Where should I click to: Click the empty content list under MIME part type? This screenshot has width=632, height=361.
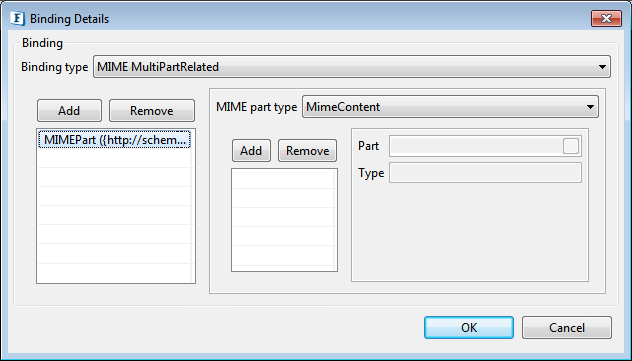click(x=284, y=220)
